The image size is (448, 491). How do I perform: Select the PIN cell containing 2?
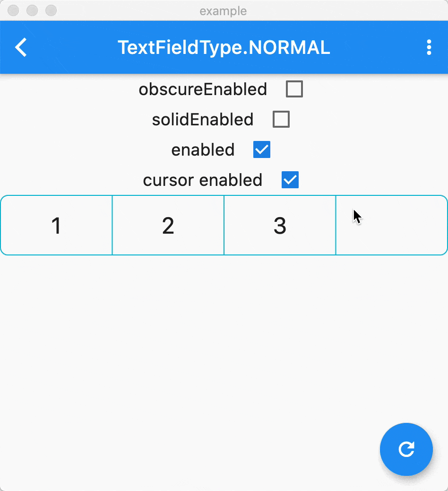168,225
